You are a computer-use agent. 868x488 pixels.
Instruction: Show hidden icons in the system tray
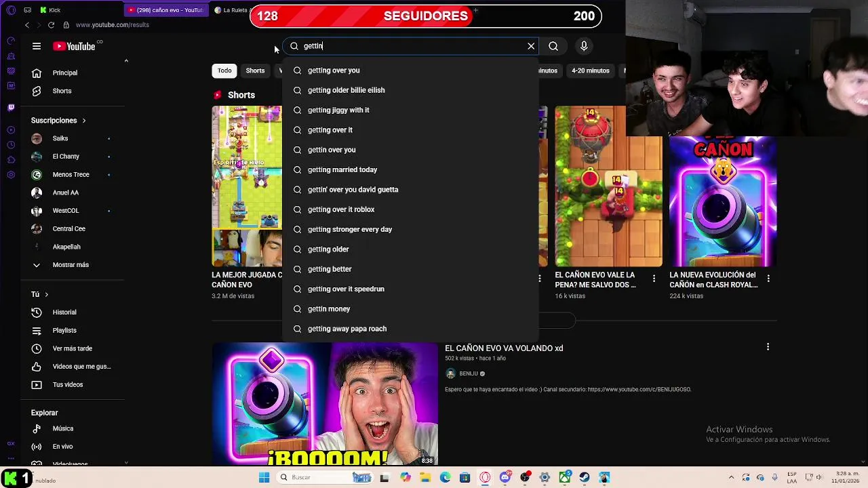732,478
